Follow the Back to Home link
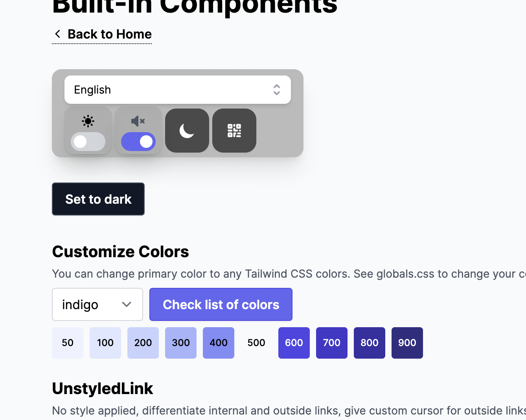Viewport: 526px width, 420px height. tap(110, 34)
